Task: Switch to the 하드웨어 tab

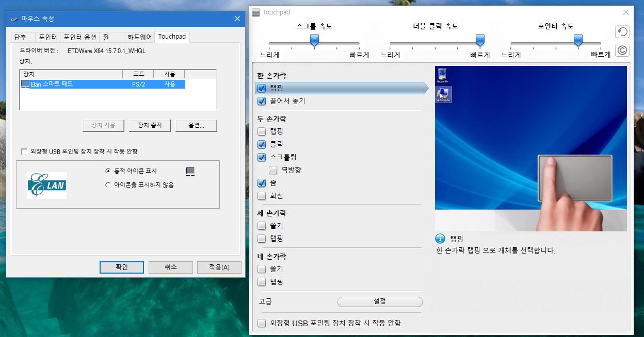Action: tap(140, 37)
